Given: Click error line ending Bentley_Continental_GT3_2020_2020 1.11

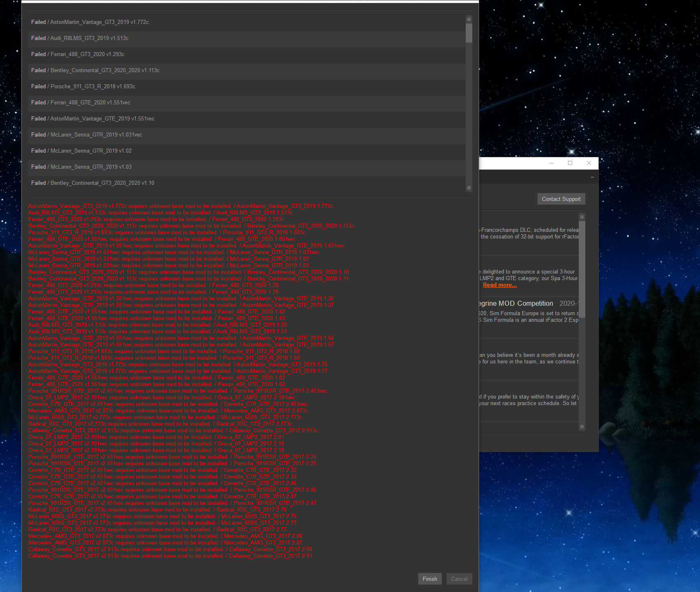Looking at the screenshot, I should pos(189,279).
